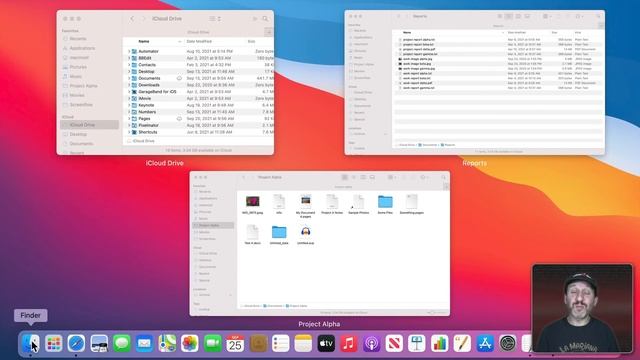Select the Untitled.aup Audacity file

[x=305, y=232]
